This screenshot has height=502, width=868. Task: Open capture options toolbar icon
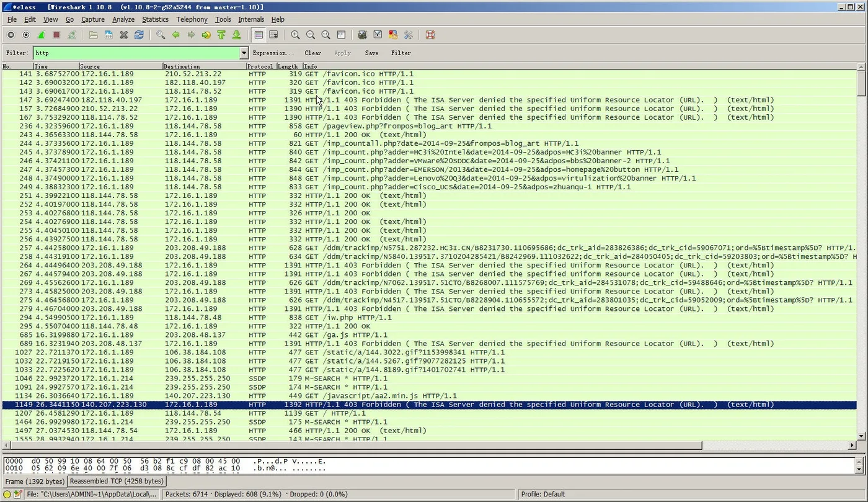point(26,35)
